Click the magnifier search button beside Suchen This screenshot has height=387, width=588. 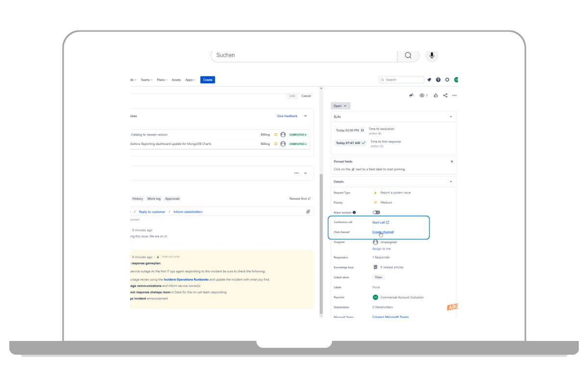point(408,55)
